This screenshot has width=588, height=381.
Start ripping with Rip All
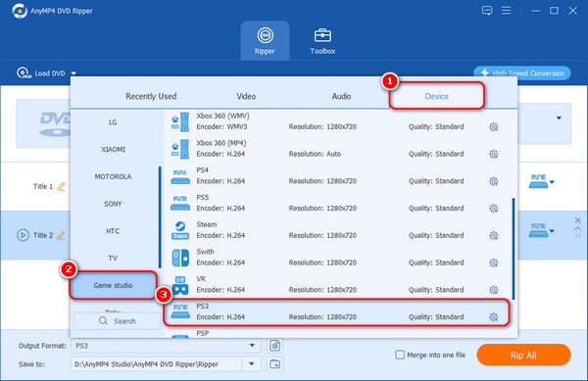pos(523,355)
